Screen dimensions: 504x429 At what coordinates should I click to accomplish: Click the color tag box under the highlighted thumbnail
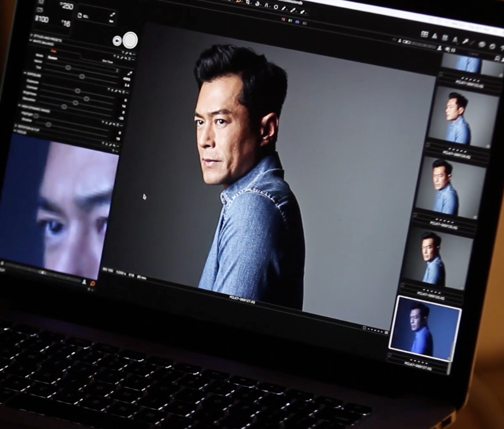(390, 355)
